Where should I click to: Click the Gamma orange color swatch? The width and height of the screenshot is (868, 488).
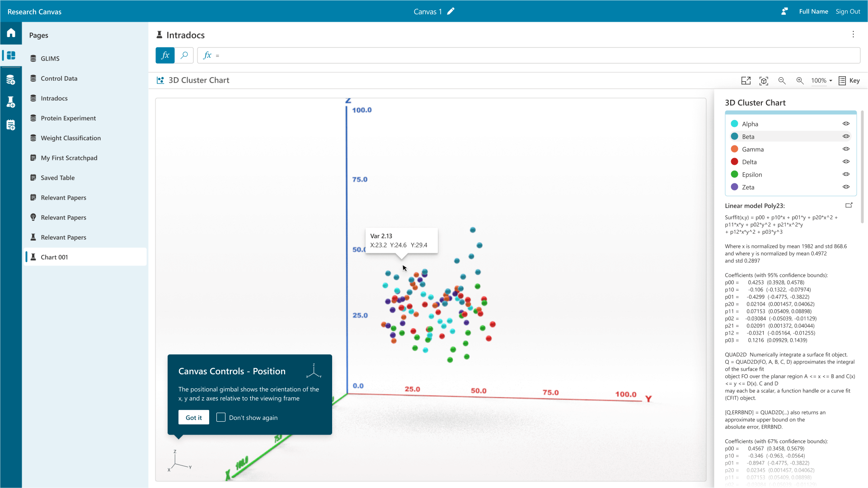(x=734, y=149)
